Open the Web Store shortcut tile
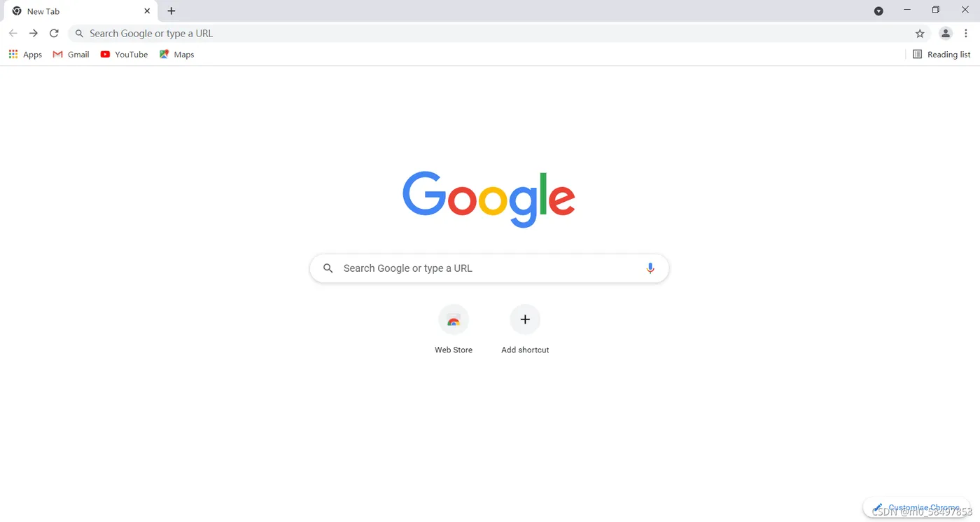The image size is (980, 522). point(454,329)
